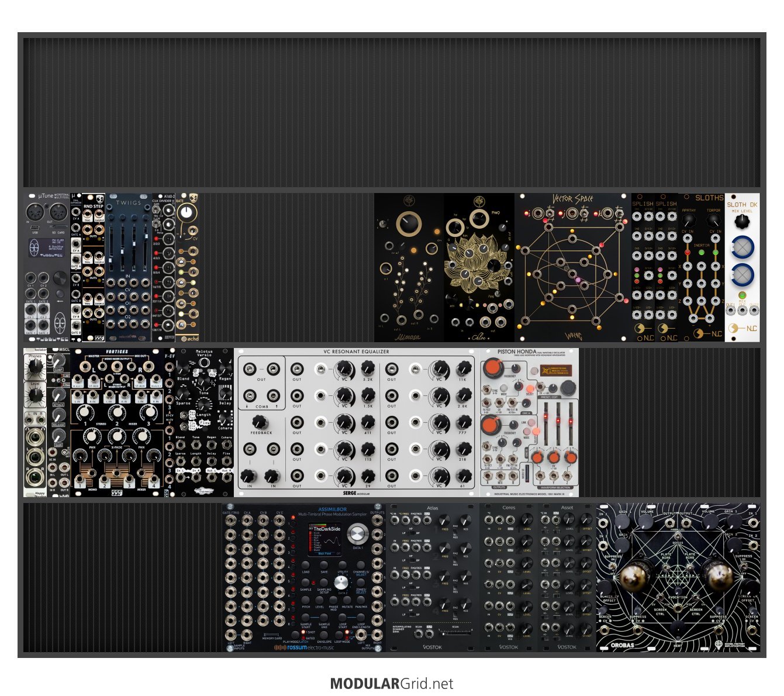Image resolution: width=784 pixels, height=696 pixels.
Task: Select the µTune module in the rack
Action: 47,267
